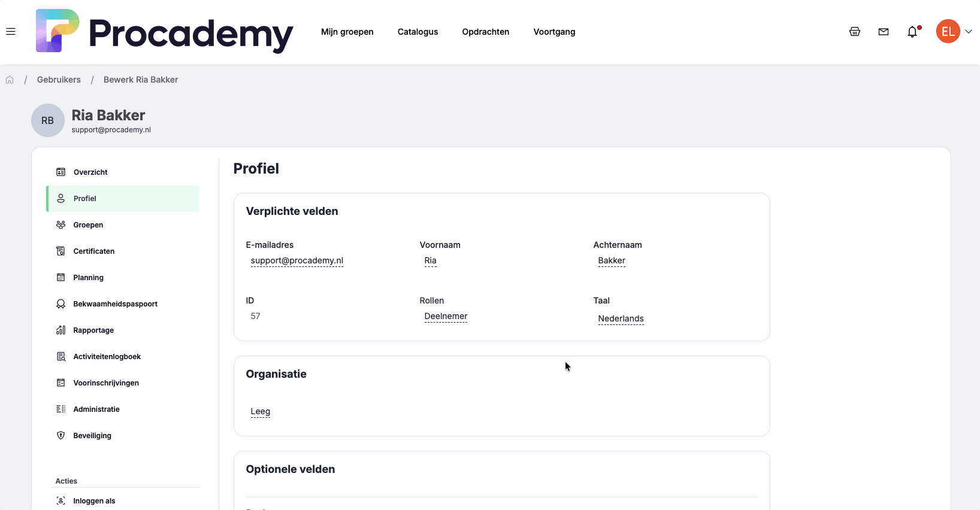Click the RB user avatar
980x510 pixels.
click(x=47, y=120)
